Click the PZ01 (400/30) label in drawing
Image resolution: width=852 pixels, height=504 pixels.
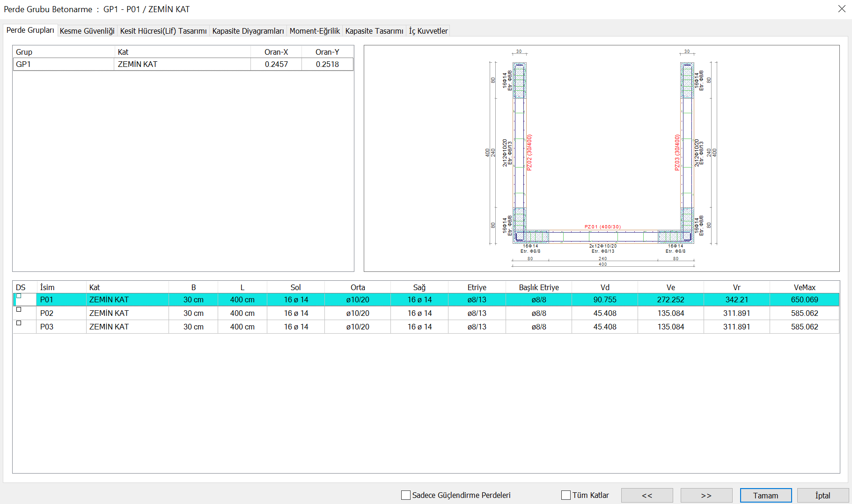602,226
